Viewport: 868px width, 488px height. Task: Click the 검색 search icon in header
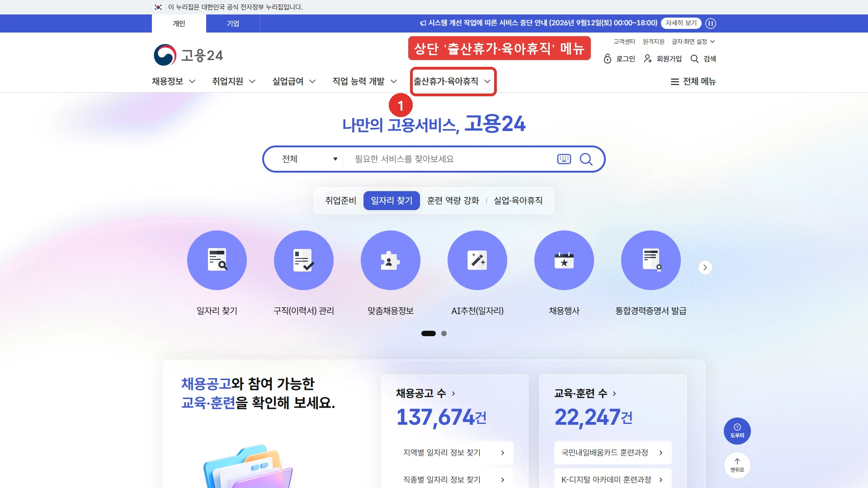point(703,59)
